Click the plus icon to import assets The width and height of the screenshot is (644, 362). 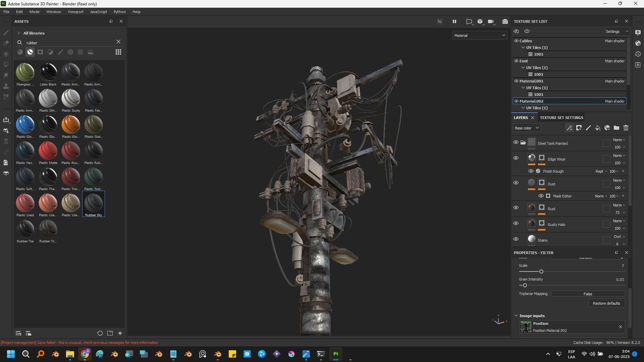click(x=120, y=333)
